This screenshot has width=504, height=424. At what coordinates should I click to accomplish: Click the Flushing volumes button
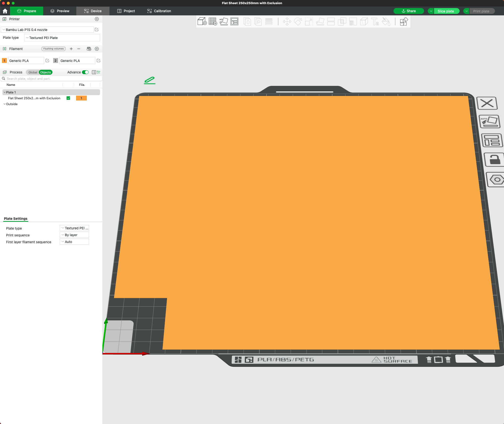(53, 49)
